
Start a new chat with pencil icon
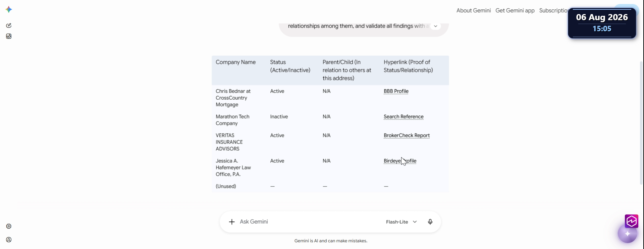pyautogui.click(x=9, y=26)
